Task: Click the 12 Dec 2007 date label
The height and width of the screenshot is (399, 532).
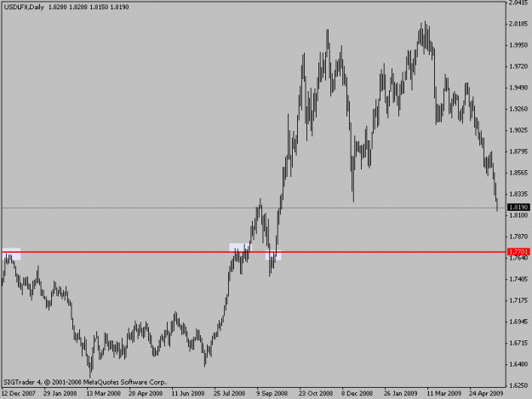Action: [19, 394]
